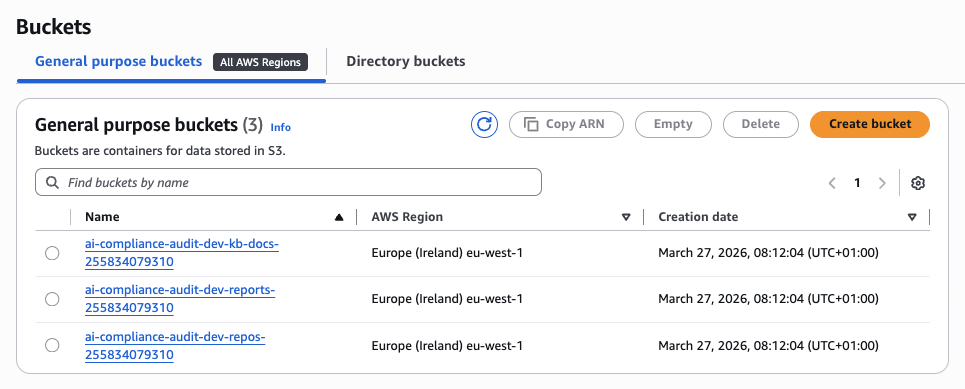Click 'Buckets are containers for data' description
Screen dimensions: 965x389
pos(160,151)
